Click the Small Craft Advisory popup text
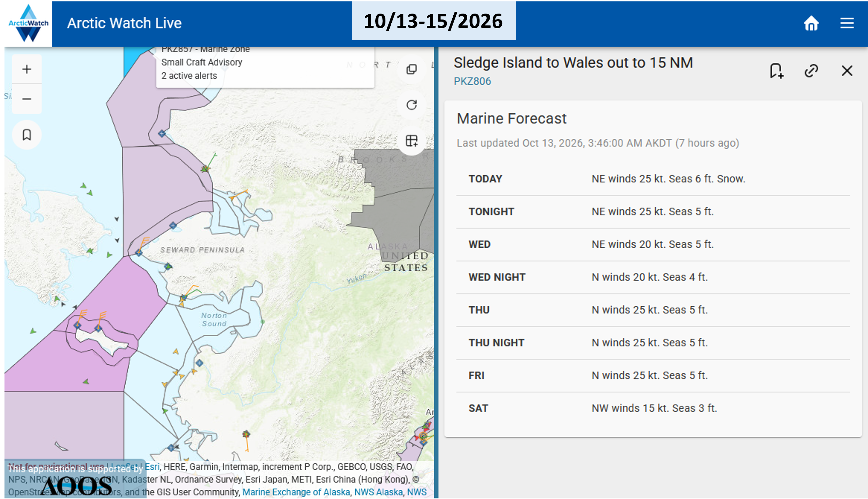Viewport: 868px width, 499px height. (202, 62)
